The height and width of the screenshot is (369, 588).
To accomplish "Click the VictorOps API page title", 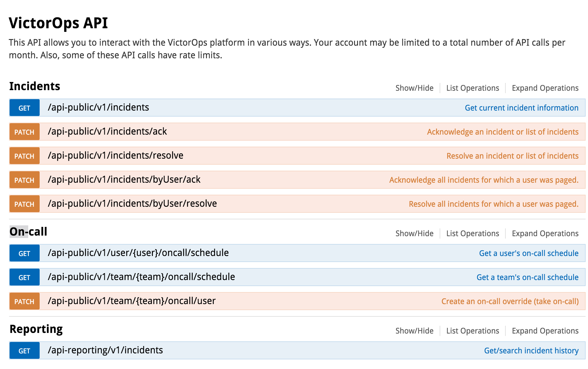I will click(58, 23).
